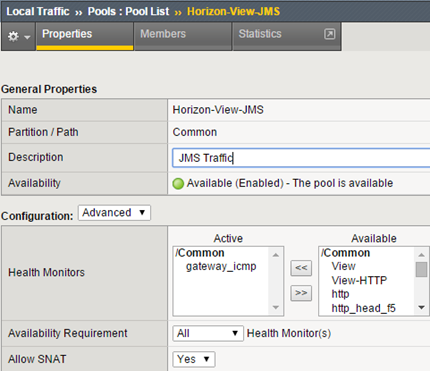The height and width of the screenshot is (371, 430).
Task: Click the General Properties heading
Action: (x=49, y=89)
